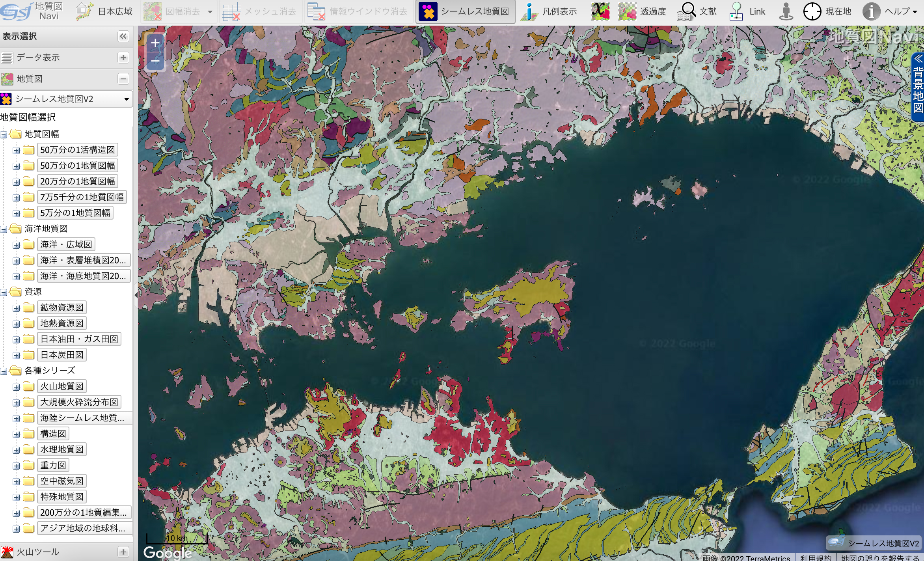Open the 透過度 transparency setting
Viewport: 924px width, 561px height.
(x=642, y=11)
